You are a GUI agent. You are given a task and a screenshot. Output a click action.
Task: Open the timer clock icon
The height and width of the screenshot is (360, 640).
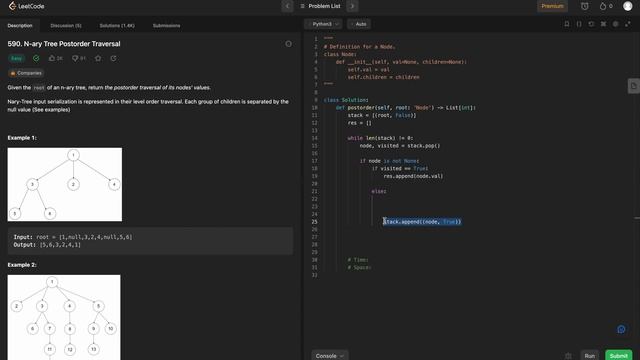584,6
